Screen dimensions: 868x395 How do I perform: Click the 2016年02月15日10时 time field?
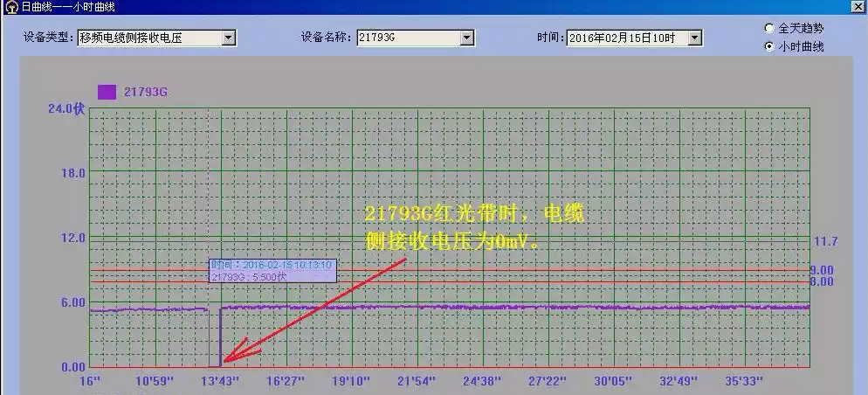point(634,38)
